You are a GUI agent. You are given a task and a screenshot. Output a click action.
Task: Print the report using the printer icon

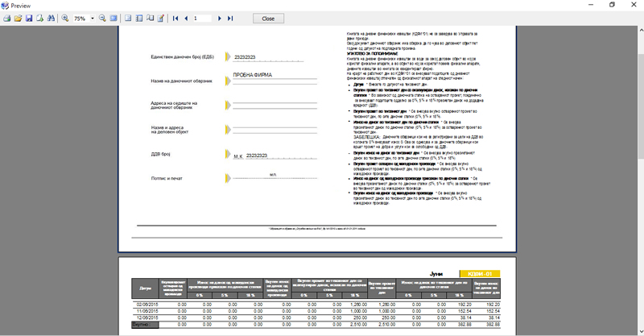click(7, 19)
